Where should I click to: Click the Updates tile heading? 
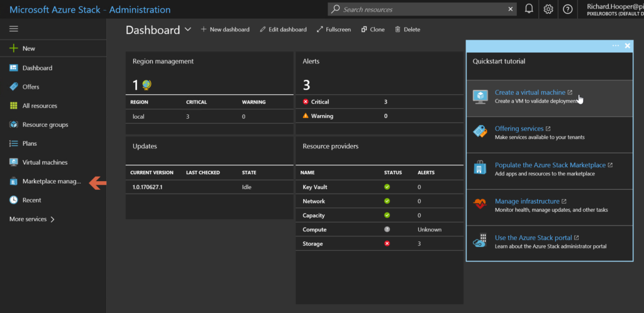point(145,146)
